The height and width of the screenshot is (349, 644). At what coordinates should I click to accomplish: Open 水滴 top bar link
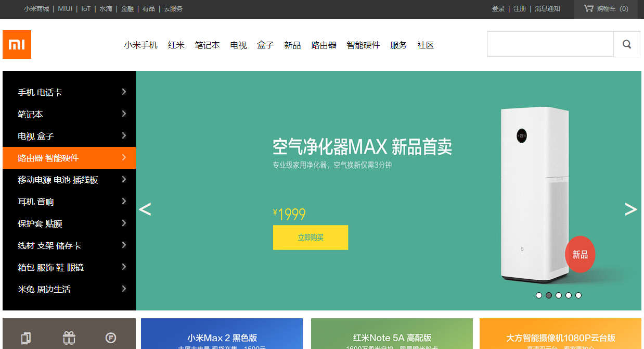(x=106, y=9)
